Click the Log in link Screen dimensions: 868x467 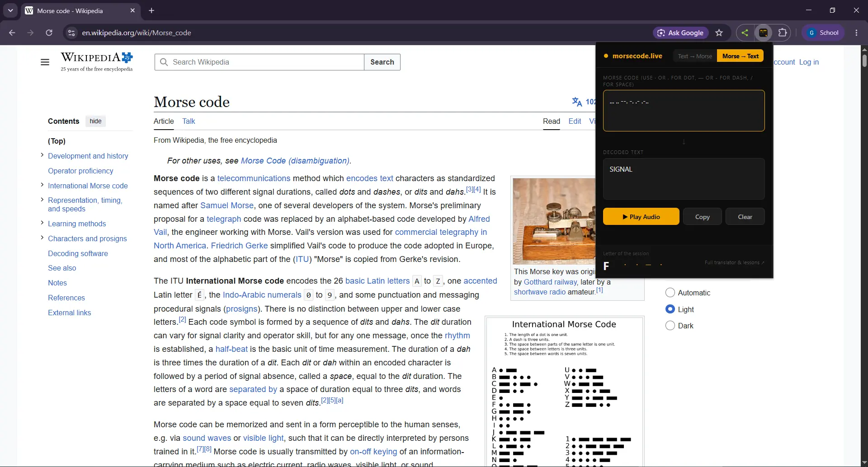pos(809,62)
